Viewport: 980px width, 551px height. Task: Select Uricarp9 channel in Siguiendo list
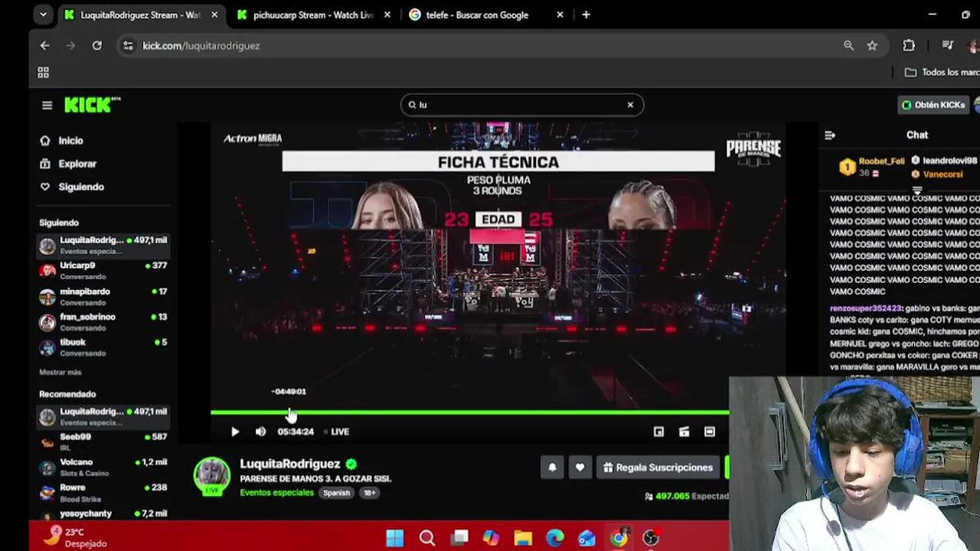[x=103, y=270]
